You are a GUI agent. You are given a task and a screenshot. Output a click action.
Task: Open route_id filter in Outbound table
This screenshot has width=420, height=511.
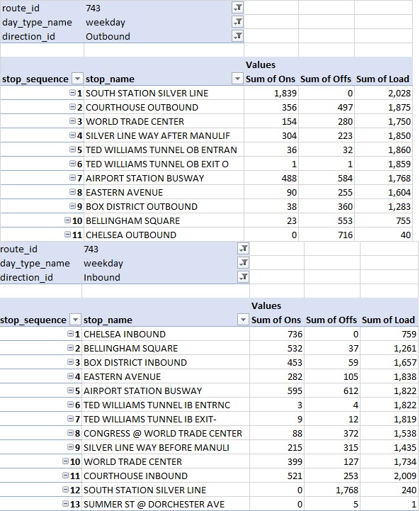[x=238, y=8]
